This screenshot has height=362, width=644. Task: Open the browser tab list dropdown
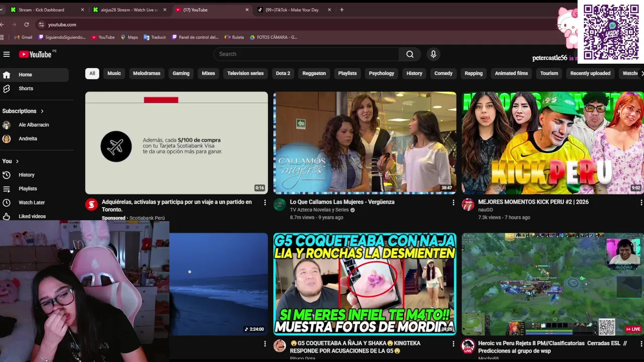coord(2,10)
